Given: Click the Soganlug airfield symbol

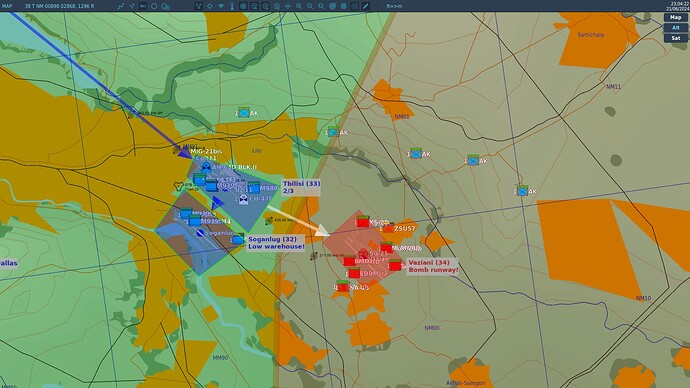Looking at the screenshot, I should tap(200, 233).
